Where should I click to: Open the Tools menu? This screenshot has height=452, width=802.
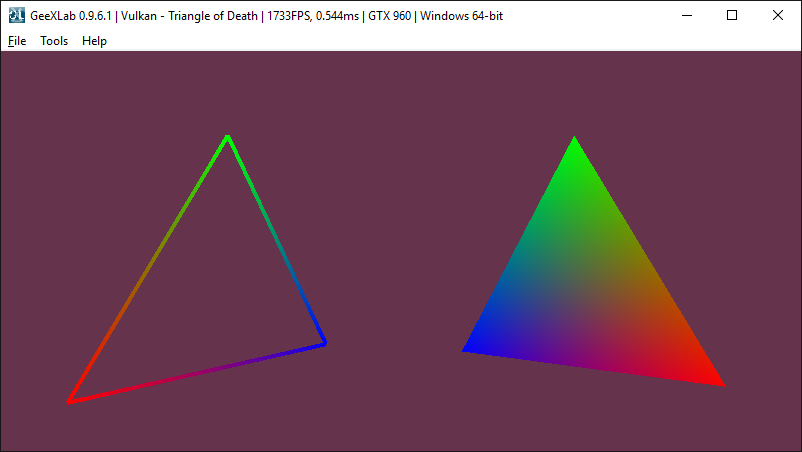[x=54, y=41]
